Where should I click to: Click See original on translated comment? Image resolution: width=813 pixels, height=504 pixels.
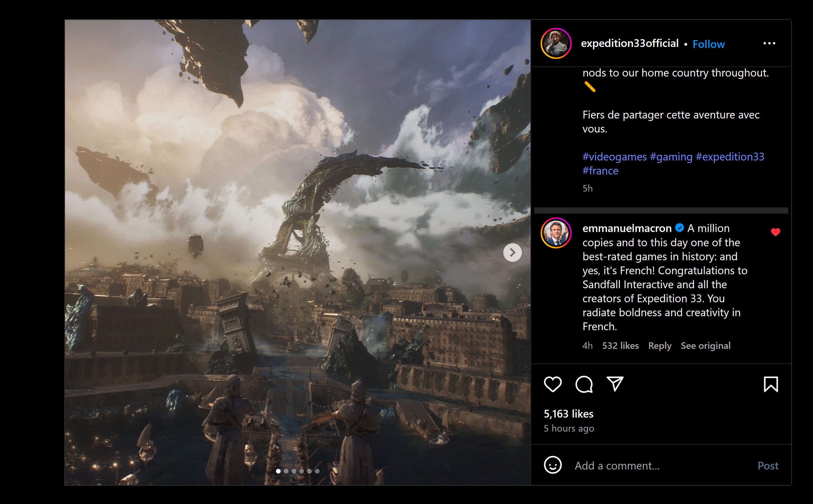705,346
